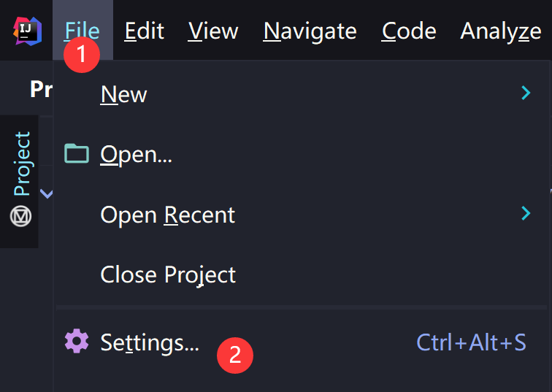Viewport: 552px width, 392px height.
Task: Open the Navigate menu
Action: click(310, 31)
